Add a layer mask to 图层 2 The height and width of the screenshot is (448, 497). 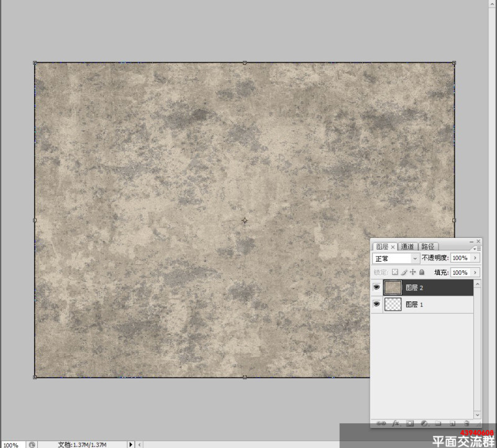pos(410,423)
